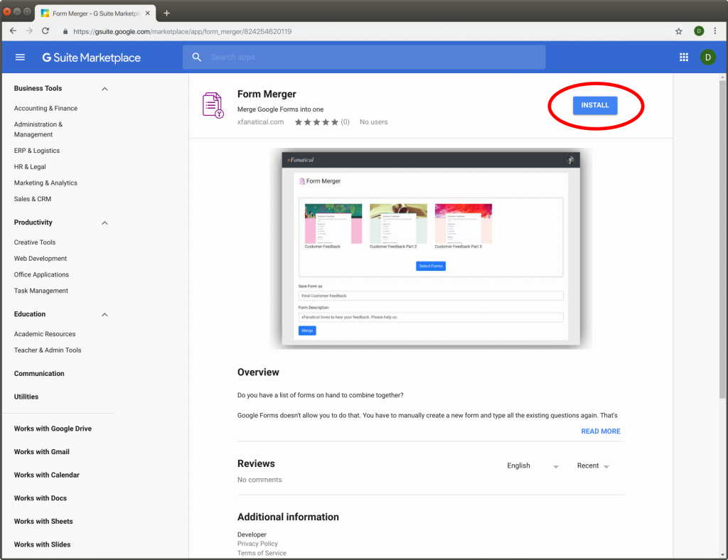Open Sales & CRM category
This screenshot has width=728, height=560.
(33, 198)
